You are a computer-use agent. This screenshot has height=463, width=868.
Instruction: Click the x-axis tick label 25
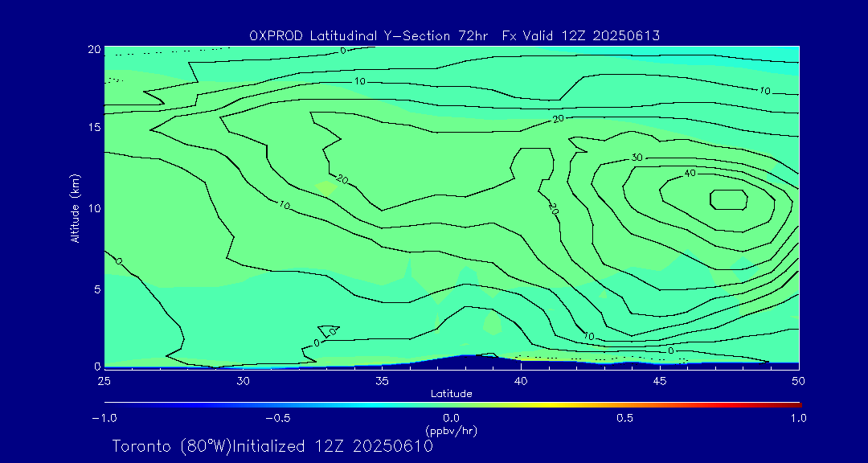pyautogui.click(x=104, y=380)
